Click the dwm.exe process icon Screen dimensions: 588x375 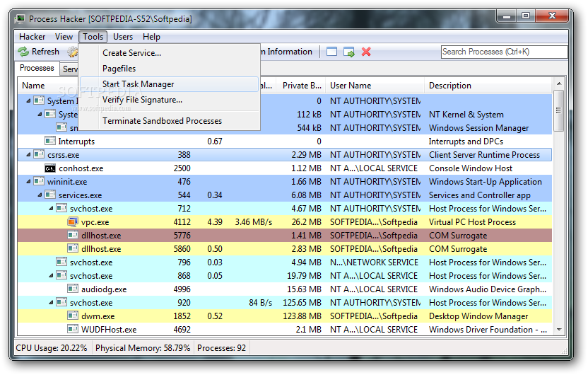click(73, 316)
